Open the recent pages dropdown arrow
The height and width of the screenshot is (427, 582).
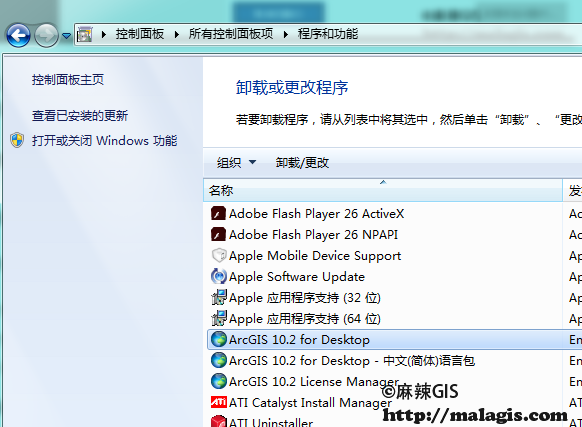pos(66,36)
